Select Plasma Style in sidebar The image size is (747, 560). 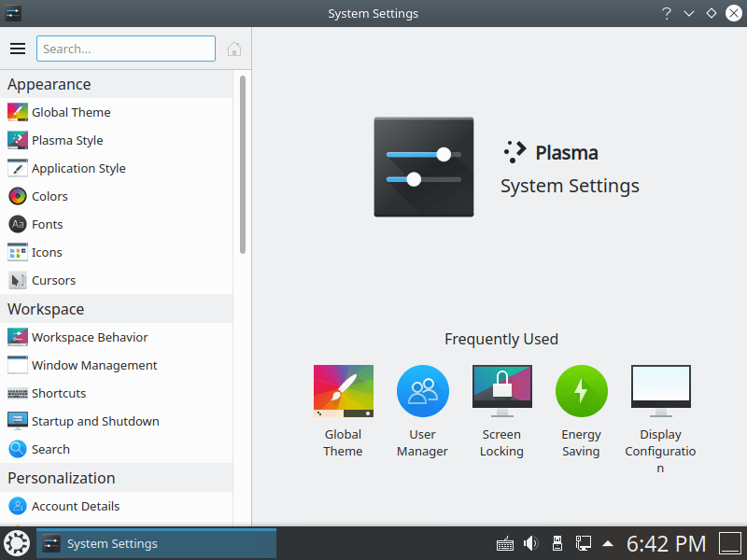pyautogui.click(x=67, y=140)
